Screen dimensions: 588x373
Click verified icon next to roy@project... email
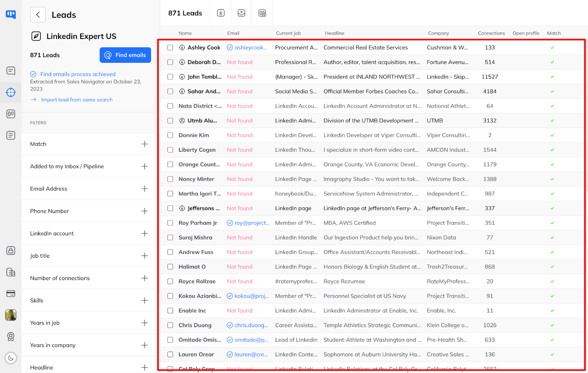230,223
